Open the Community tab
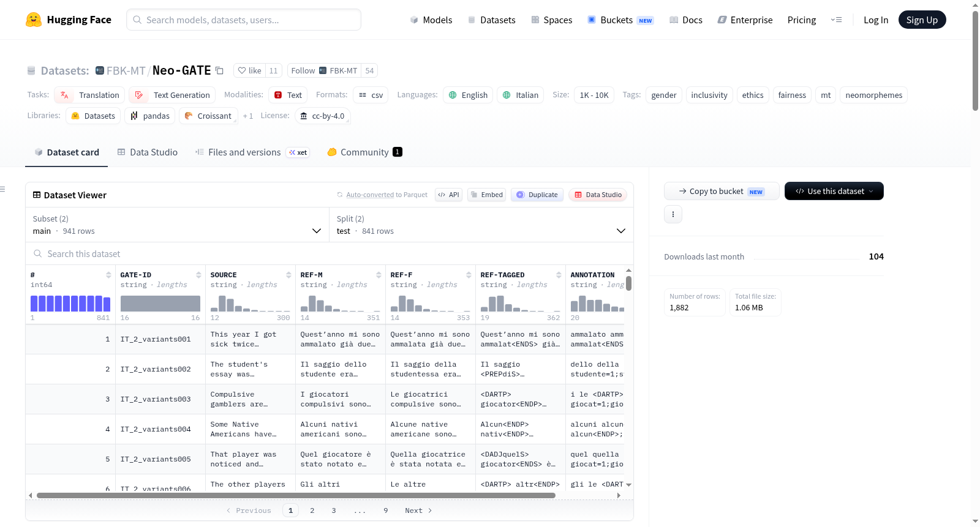The image size is (980, 527). point(364,152)
